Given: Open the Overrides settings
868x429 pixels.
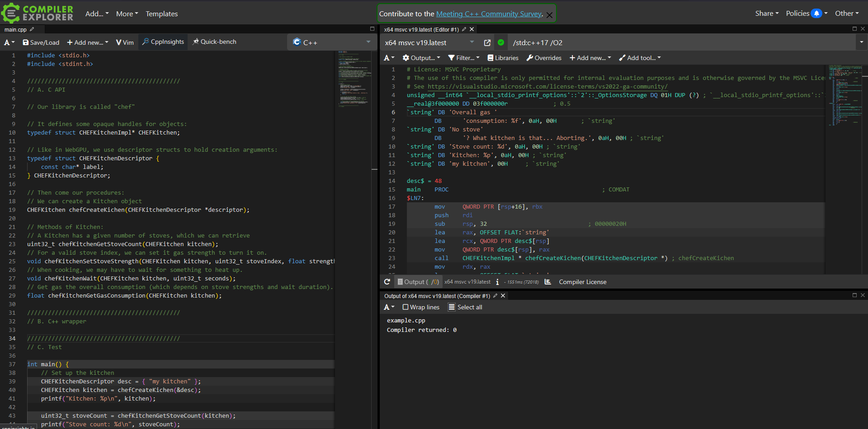Looking at the screenshot, I should point(544,58).
